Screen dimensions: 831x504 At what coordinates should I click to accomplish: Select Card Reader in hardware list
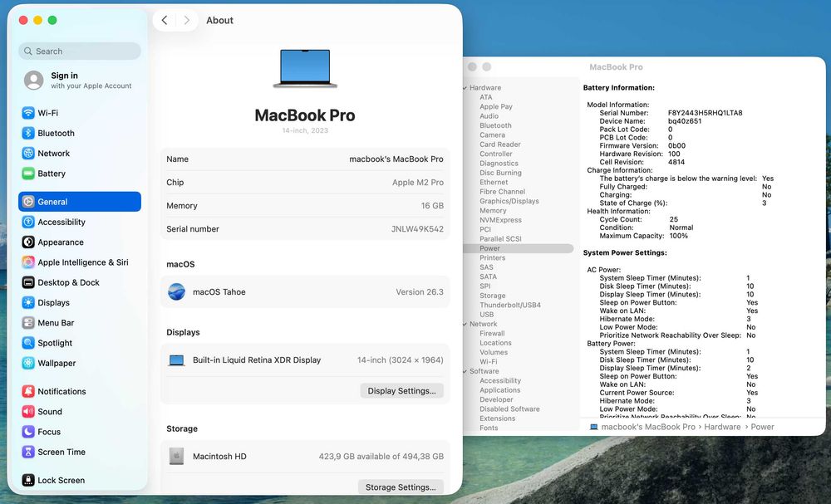coord(500,144)
